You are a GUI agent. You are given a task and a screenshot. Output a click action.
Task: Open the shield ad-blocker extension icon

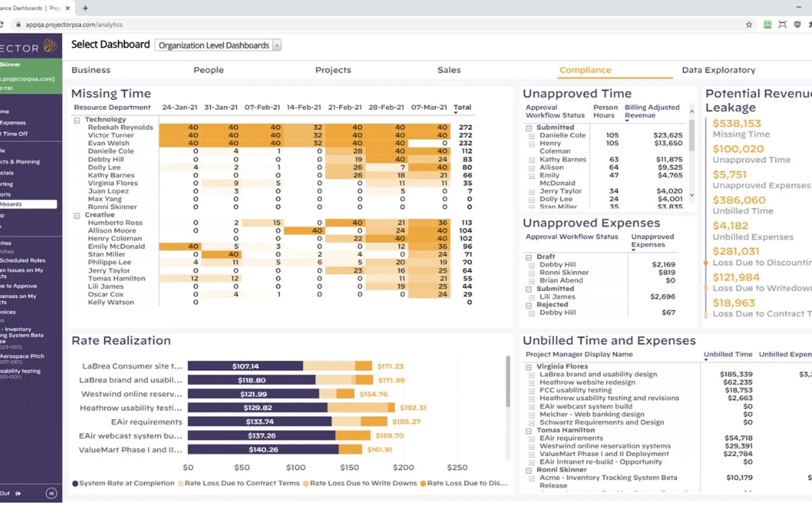pos(797,24)
